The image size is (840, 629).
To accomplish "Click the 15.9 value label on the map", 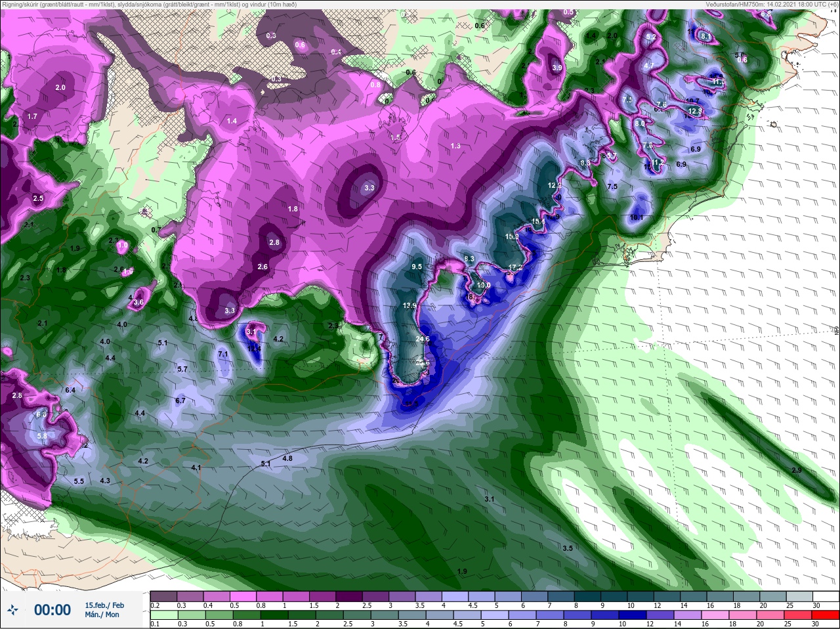I will coord(512,236).
